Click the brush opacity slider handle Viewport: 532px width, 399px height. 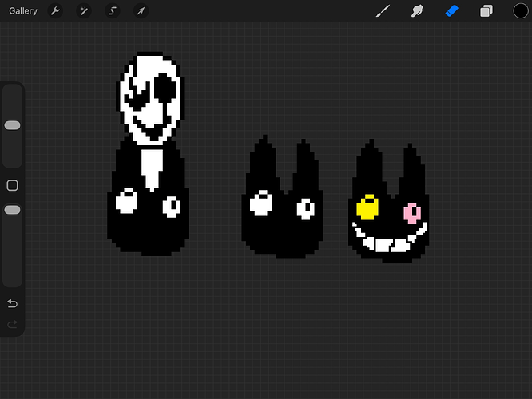click(13, 210)
